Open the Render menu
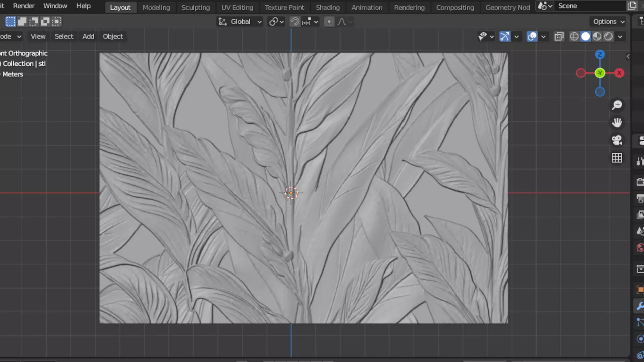Viewport: 644px width, 362px height. coord(23,6)
